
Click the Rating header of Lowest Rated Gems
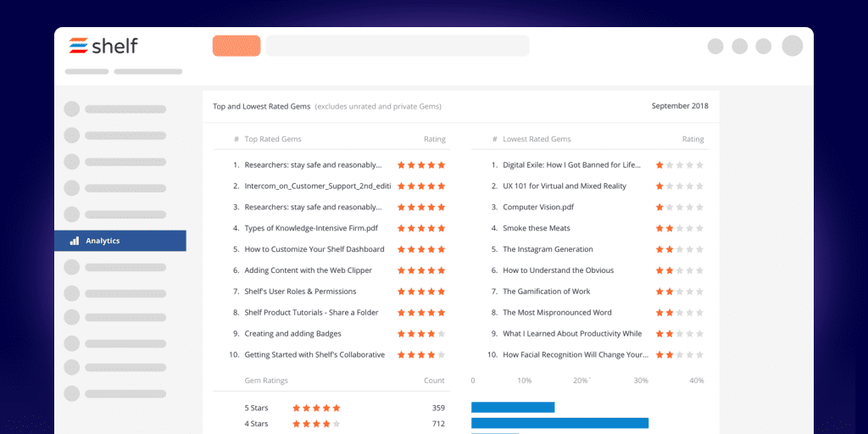[x=693, y=139]
